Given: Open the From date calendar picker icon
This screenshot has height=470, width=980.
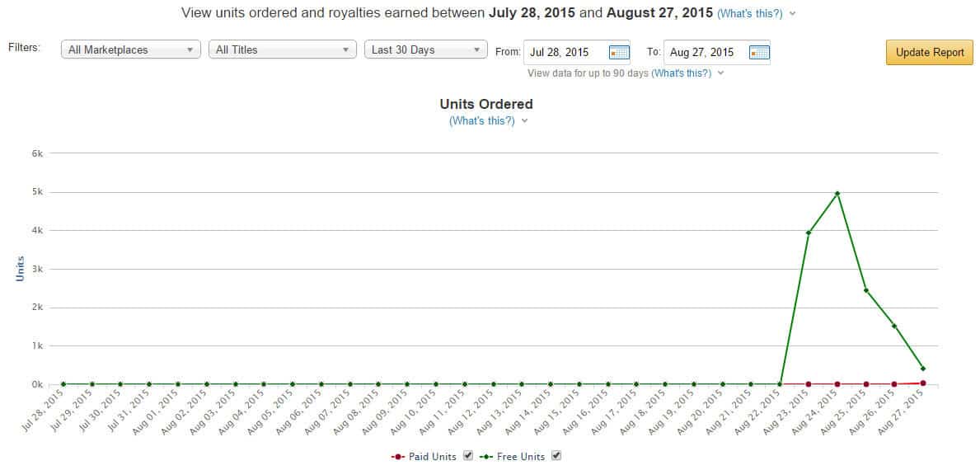Looking at the screenshot, I should click(619, 53).
